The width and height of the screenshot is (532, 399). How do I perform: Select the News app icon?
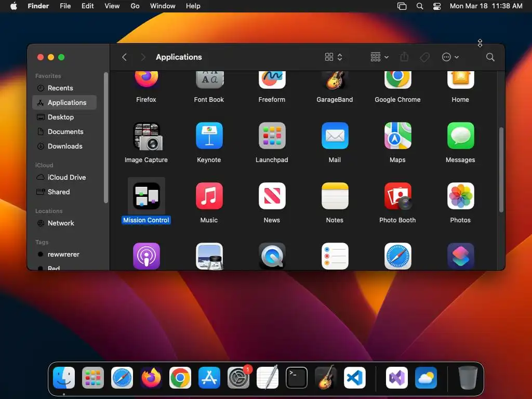click(272, 196)
